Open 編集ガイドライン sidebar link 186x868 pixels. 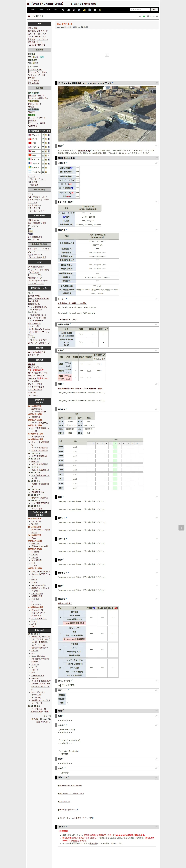35,367
